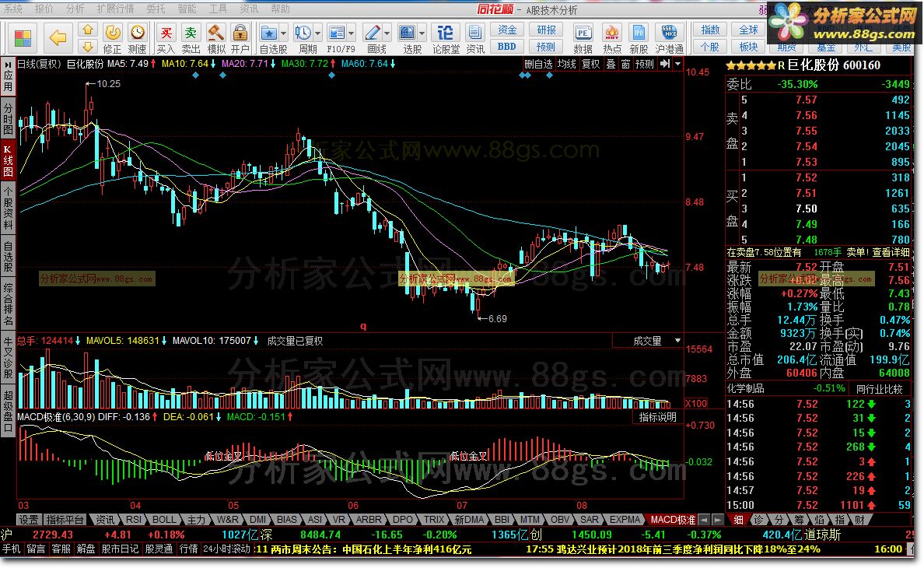Open the 智能 menu
Image resolution: width=924 pixels, height=568 pixels.
pyautogui.click(x=187, y=9)
